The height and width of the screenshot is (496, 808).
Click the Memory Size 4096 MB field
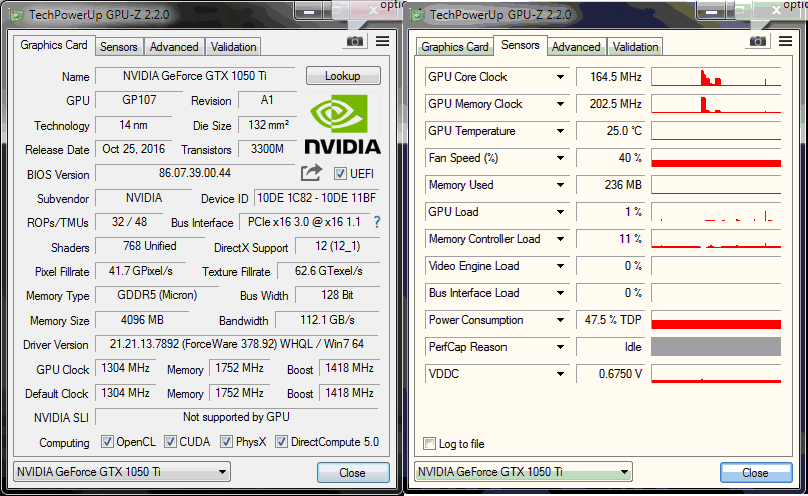142,320
